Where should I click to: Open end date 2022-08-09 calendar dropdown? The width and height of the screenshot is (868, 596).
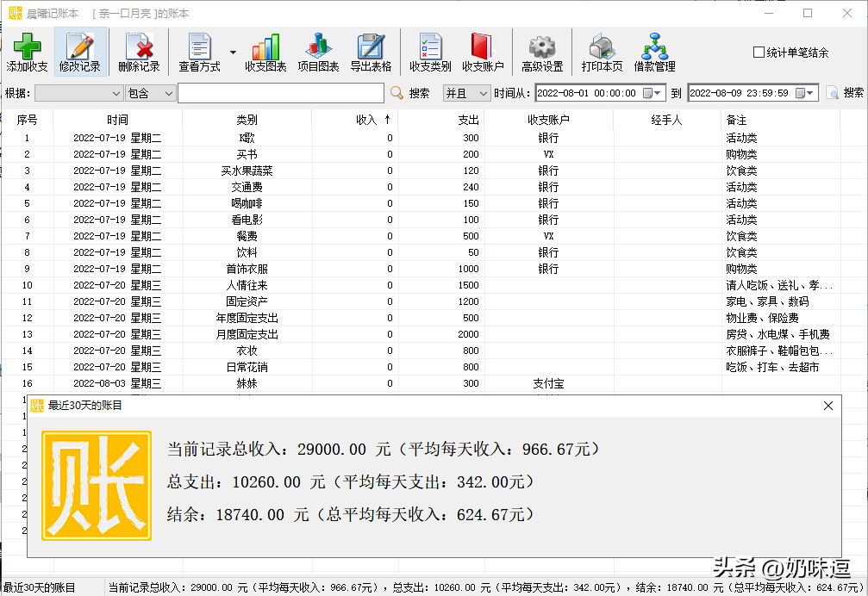coord(805,93)
